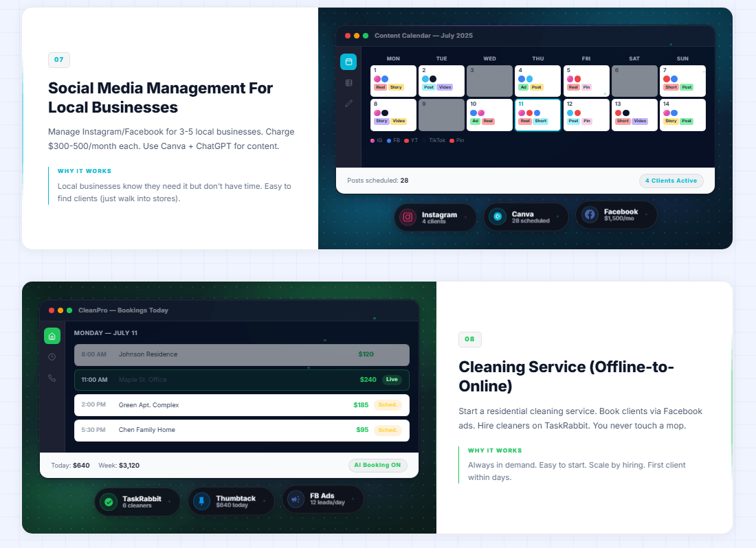Open the Green Apt. Complex booking row
Viewport: 756px width, 548px height.
click(241, 405)
